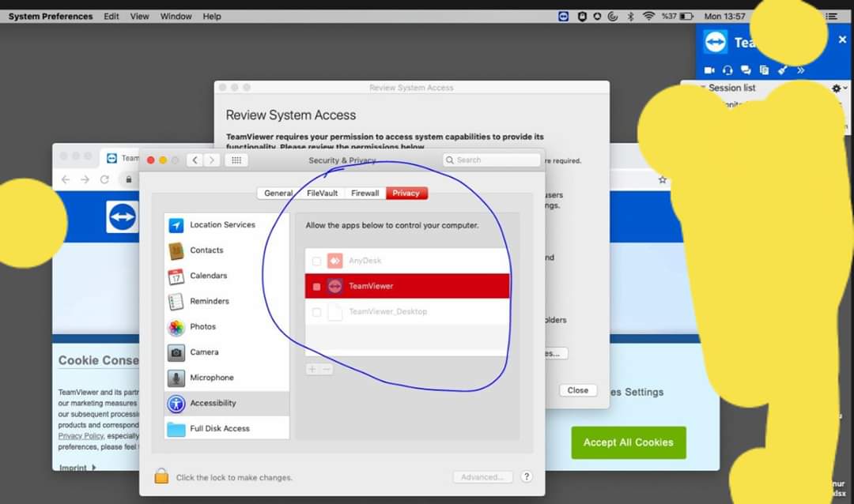This screenshot has width=854, height=504.
Task: Open the Edit menu
Action: pyautogui.click(x=111, y=17)
